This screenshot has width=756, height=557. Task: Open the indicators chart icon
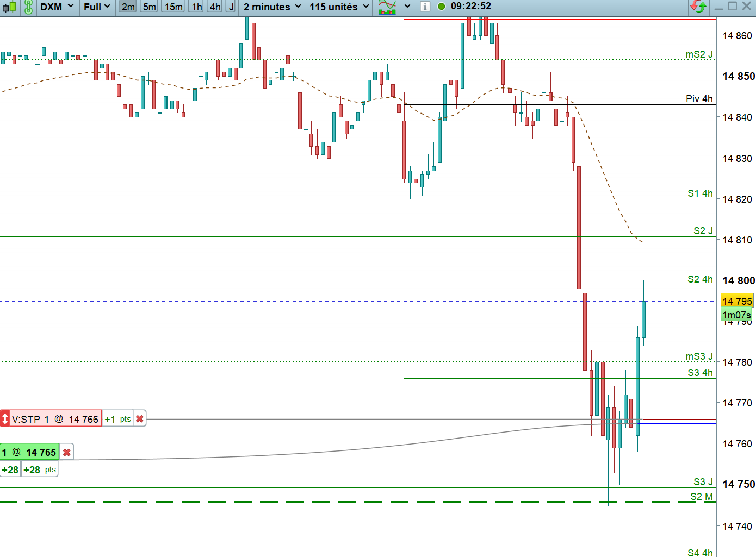click(387, 7)
